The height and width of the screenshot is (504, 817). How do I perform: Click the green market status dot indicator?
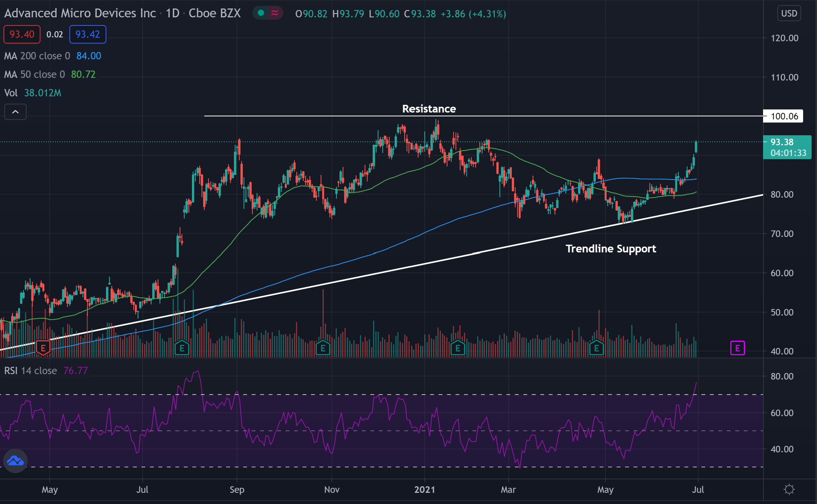click(x=261, y=13)
